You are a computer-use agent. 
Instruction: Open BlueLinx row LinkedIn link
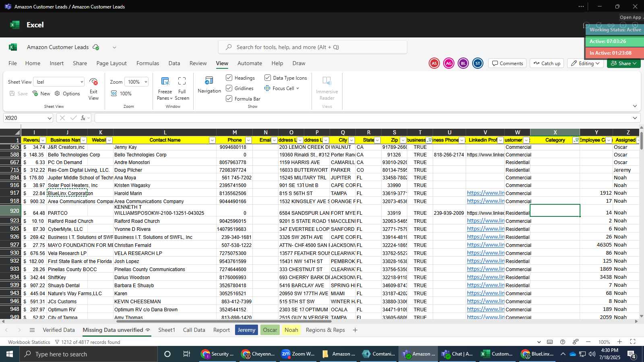coord(485,193)
